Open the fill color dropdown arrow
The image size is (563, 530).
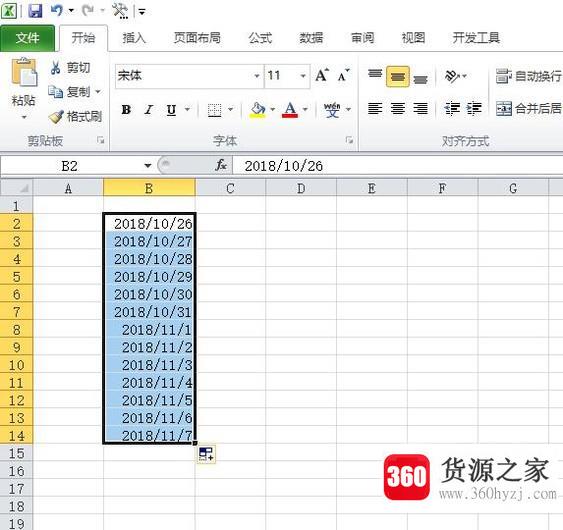click(x=272, y=109)
